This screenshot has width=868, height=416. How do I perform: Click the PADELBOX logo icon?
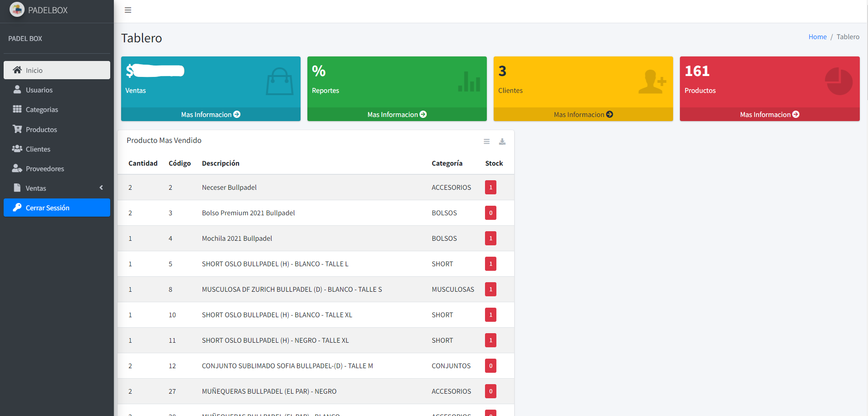pos(17,10)
